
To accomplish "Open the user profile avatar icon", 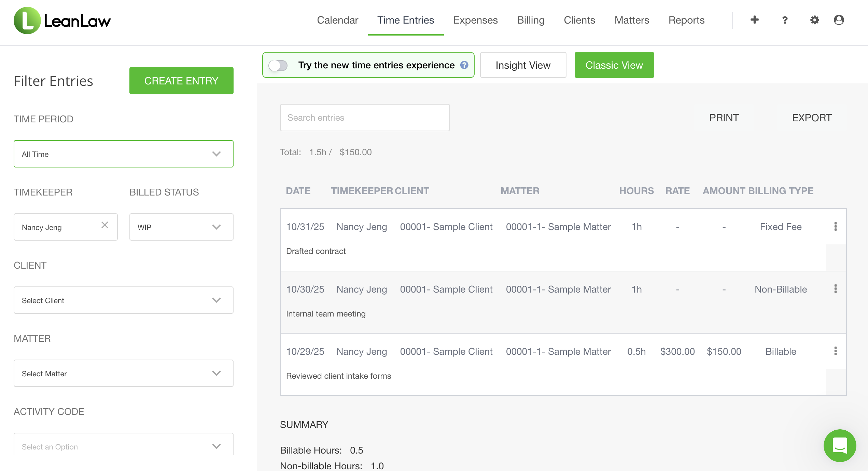I will (x=839, y=20).
